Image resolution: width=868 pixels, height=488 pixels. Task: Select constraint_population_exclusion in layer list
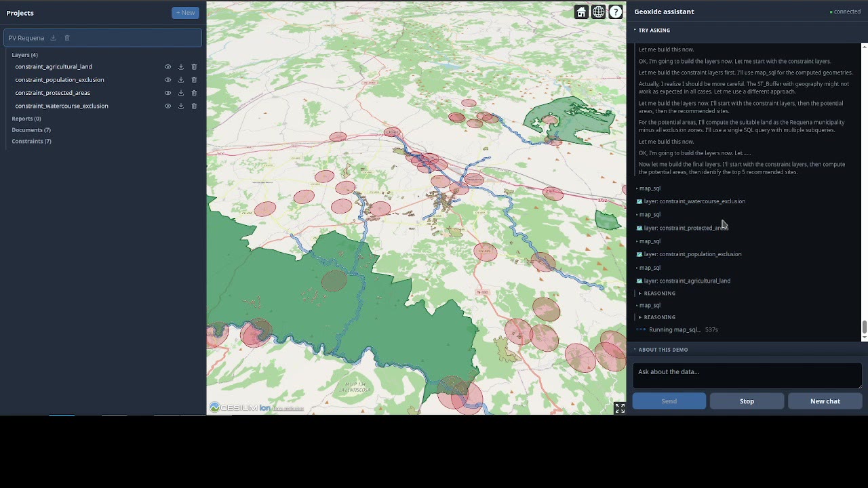[x=60, y=80]
